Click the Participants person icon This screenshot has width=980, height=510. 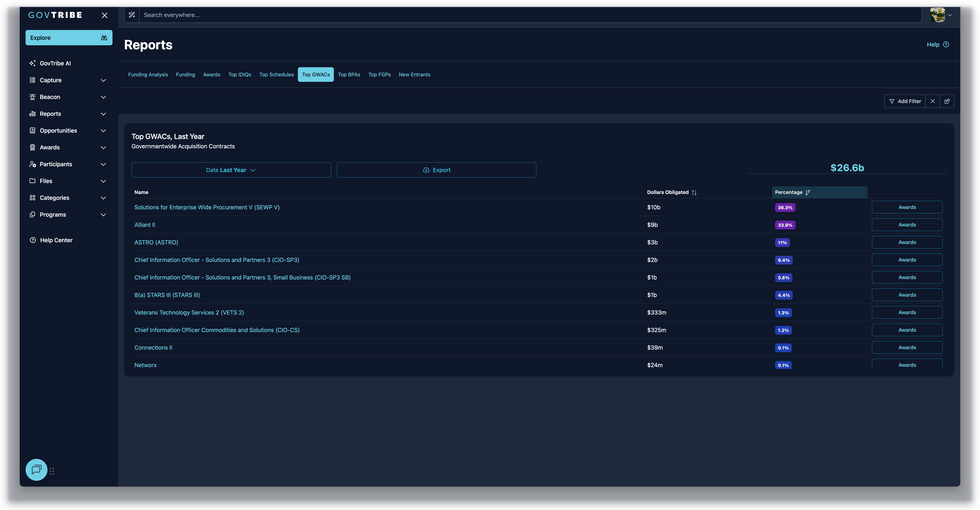click(33, 164)
